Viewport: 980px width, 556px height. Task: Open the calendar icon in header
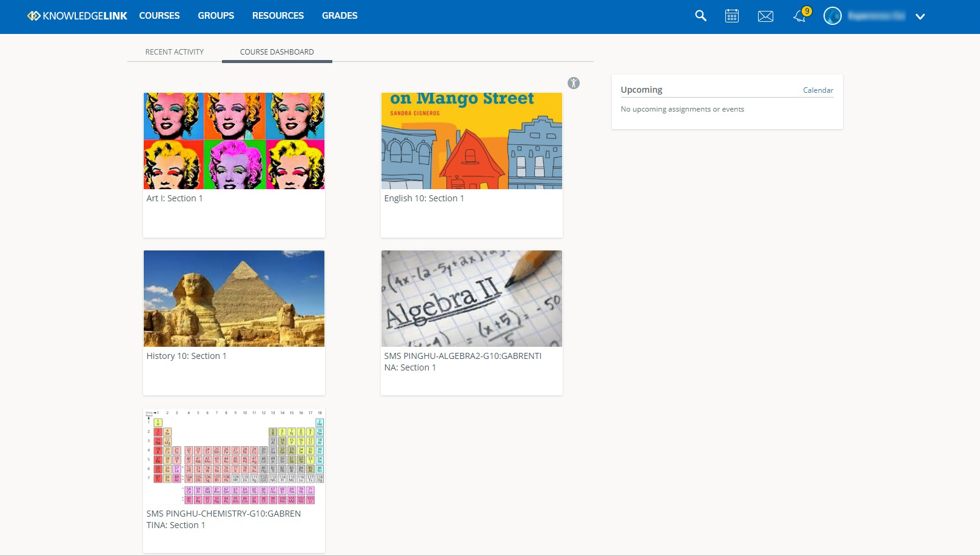732,16
